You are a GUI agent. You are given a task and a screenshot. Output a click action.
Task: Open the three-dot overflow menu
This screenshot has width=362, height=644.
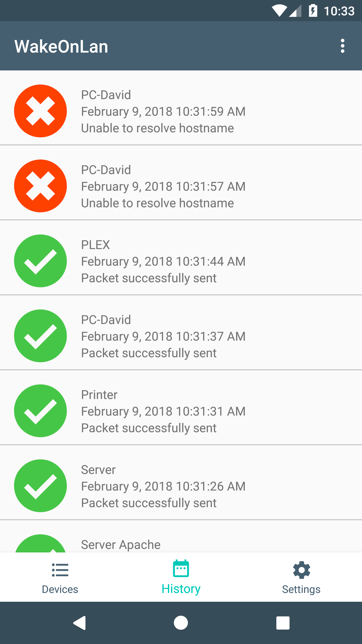tap(342, 46)
